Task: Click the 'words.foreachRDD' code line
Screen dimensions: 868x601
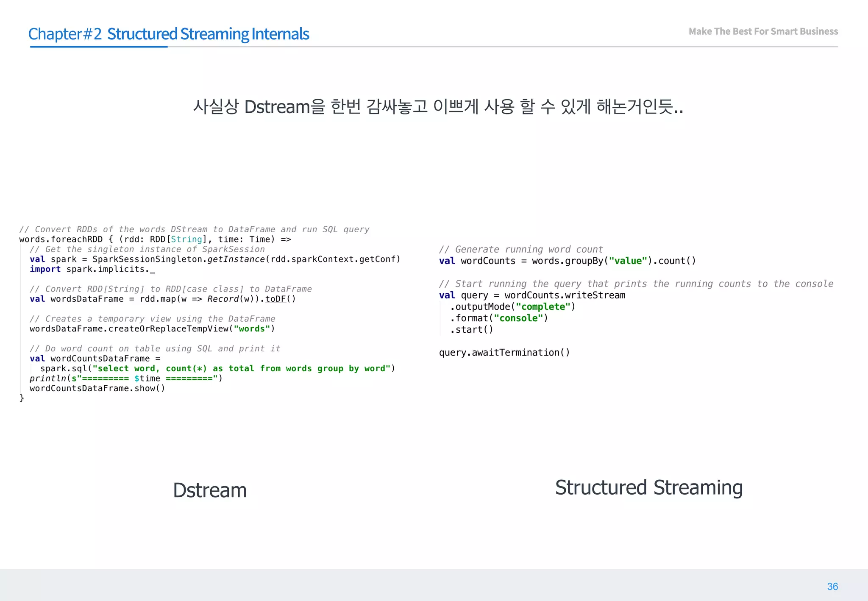Action: tap(155, 239)
